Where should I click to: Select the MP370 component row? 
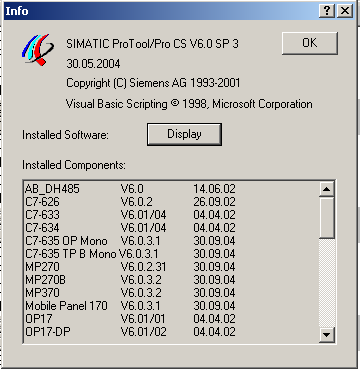point(171,293)
